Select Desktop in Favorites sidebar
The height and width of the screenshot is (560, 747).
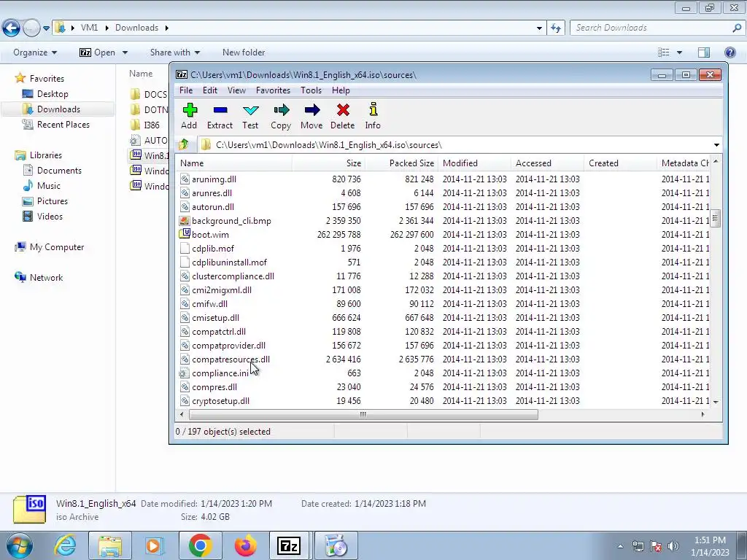[x=53, y=94]
